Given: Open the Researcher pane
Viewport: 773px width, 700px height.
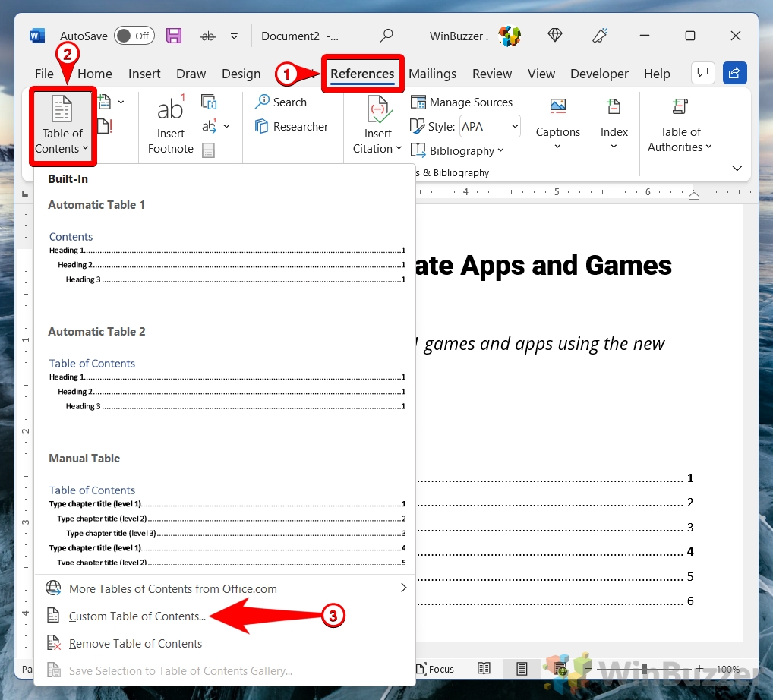Looking at the screenshot, I should (292, 127).
